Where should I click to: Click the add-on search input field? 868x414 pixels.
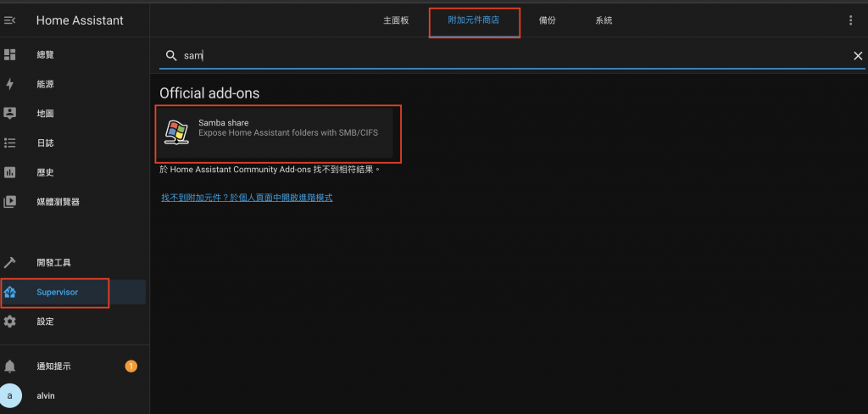(x=512, y=55)
